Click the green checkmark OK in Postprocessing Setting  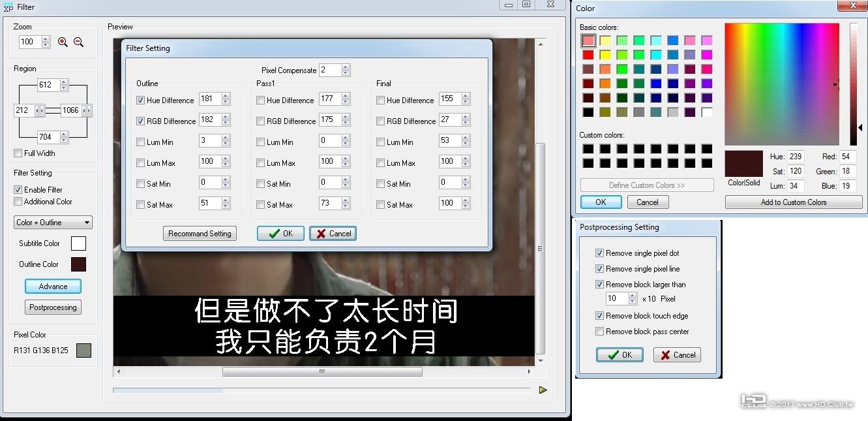pyautogui.click(x=618, y=354)
